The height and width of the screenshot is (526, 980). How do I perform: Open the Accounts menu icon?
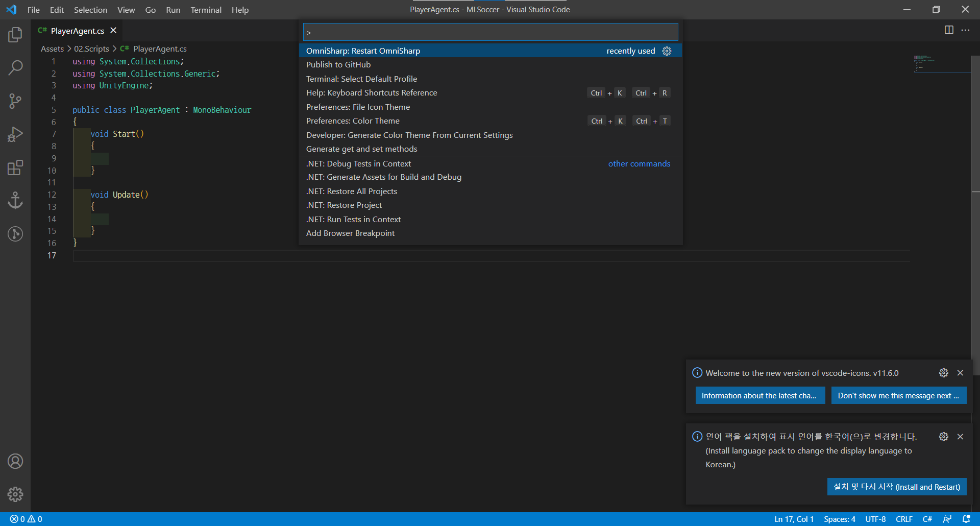15,461
